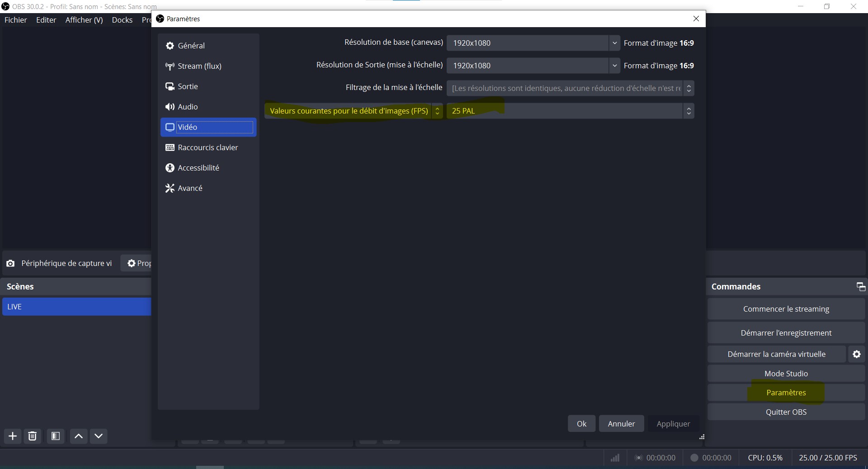Screen dimensions: 868x469
Task: Grab the dialog resize grip corner
Action: coord(702,437)
